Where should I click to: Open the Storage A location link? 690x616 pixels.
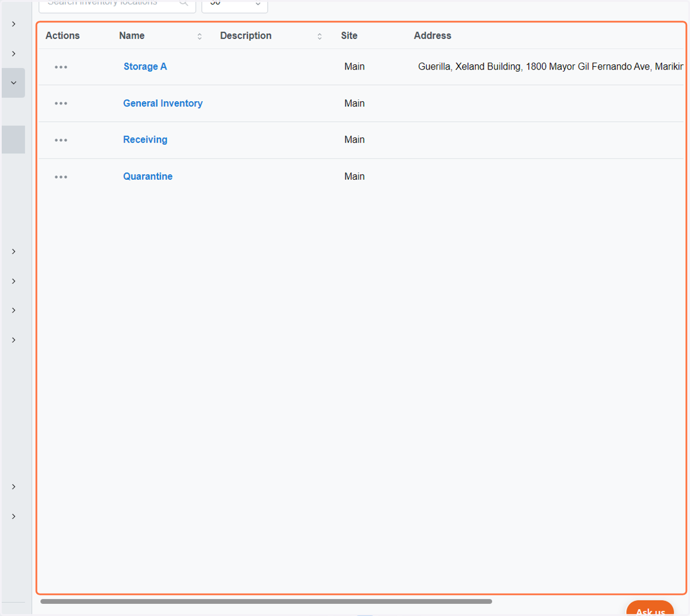click(x=145, y=67)
